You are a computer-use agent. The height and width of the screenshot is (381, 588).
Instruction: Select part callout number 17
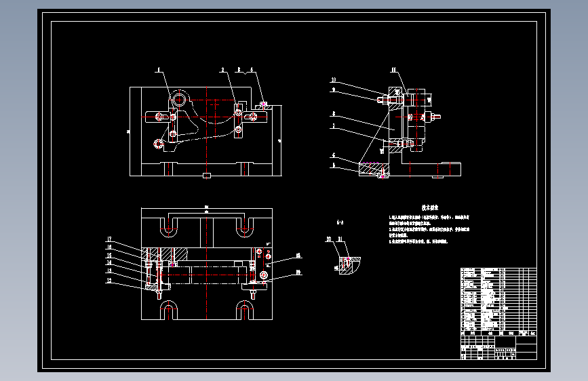tap(109, 239)
